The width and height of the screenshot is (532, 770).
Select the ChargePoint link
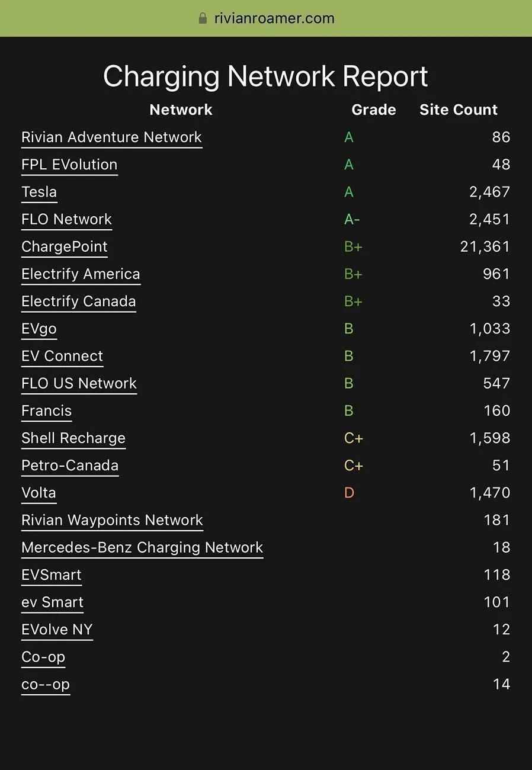(x=65, y=246)
